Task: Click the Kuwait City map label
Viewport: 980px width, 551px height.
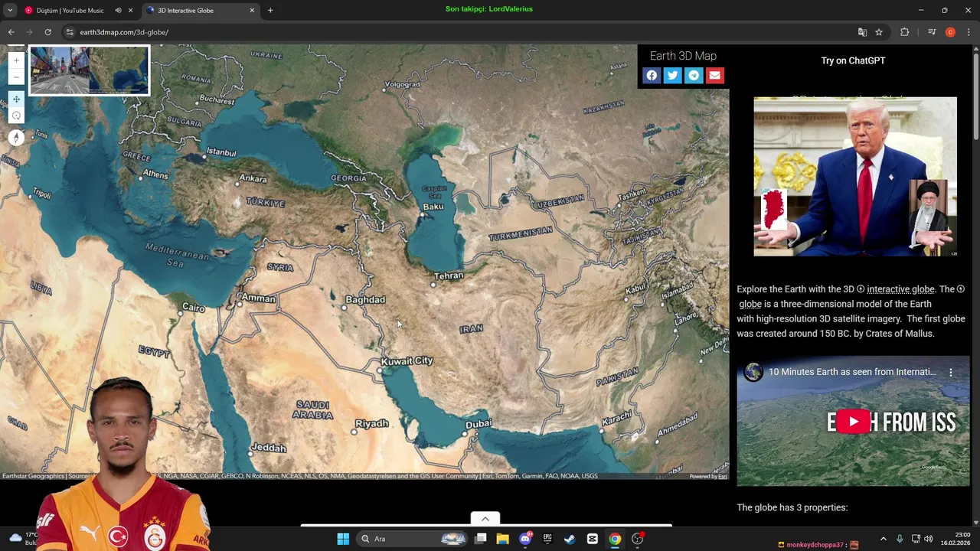Action: (x=407, y=360)
